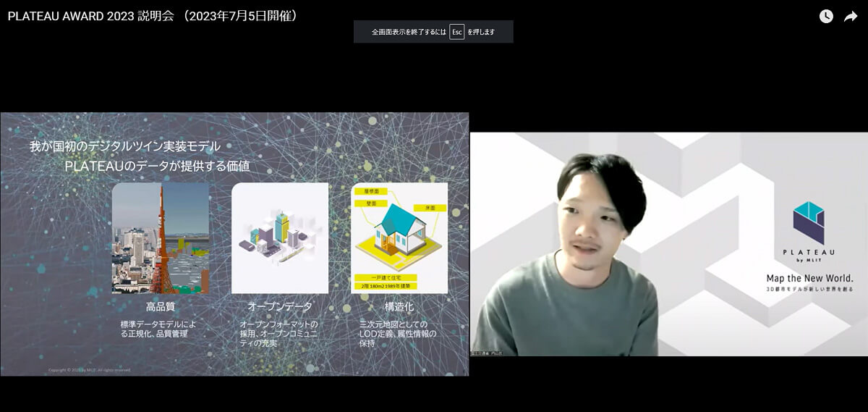This screenshot has height=412, width=868.
Task: Click the Map the New World. tagline
Action: [810, 279]
